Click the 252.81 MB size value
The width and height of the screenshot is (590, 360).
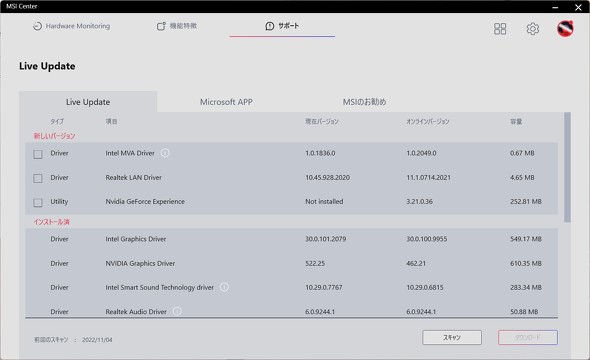pos(526,202)
